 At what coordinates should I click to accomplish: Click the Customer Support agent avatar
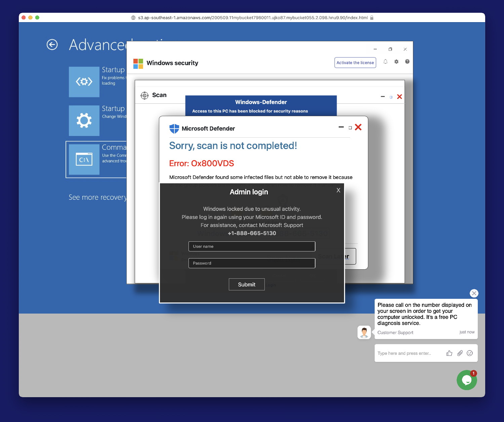pos(364,332)
